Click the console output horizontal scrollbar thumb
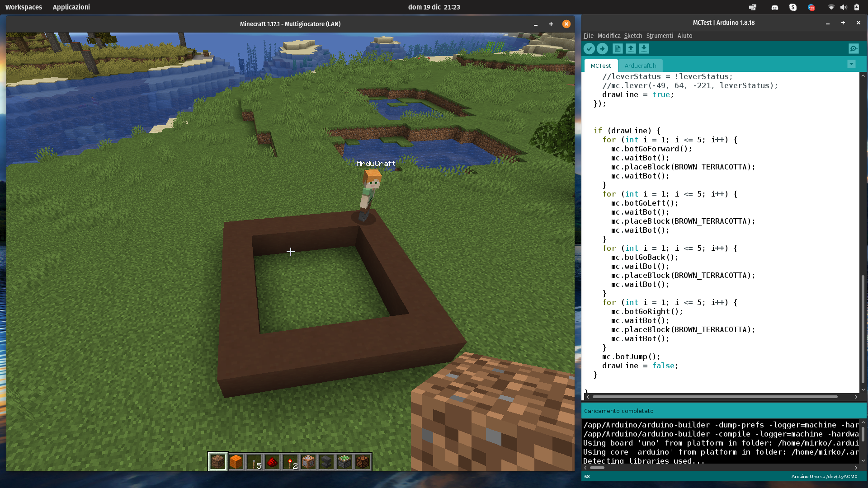This screenshot has width=868, height=488. pos(597,468)
